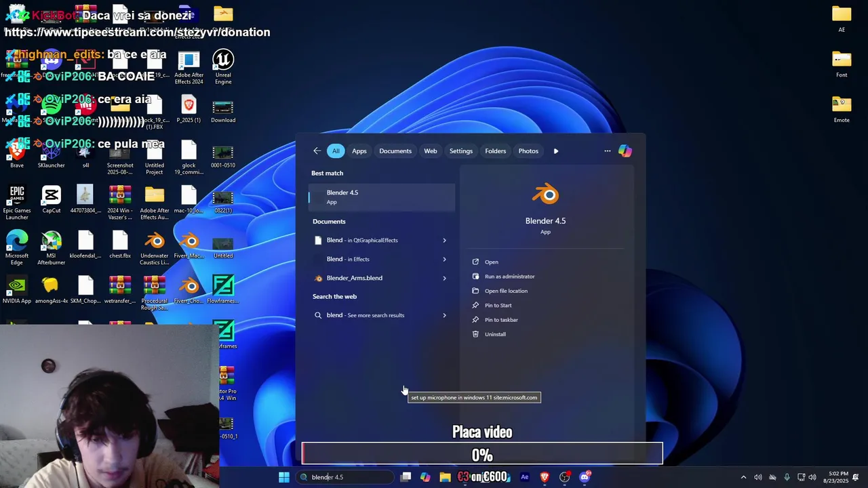Screen dimensions: 868x488
Task: Open Task View on the taskbar
Action: tap(406, 477)
